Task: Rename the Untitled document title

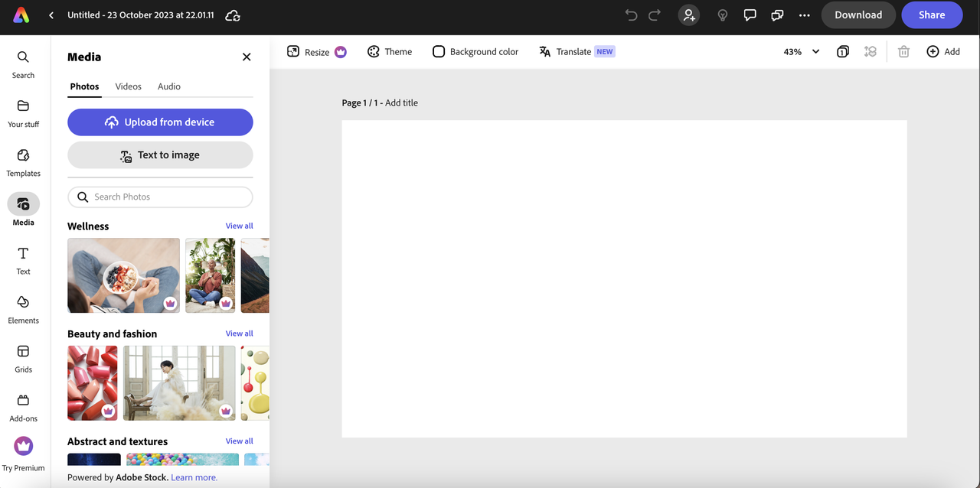Action: click(141, 15)
